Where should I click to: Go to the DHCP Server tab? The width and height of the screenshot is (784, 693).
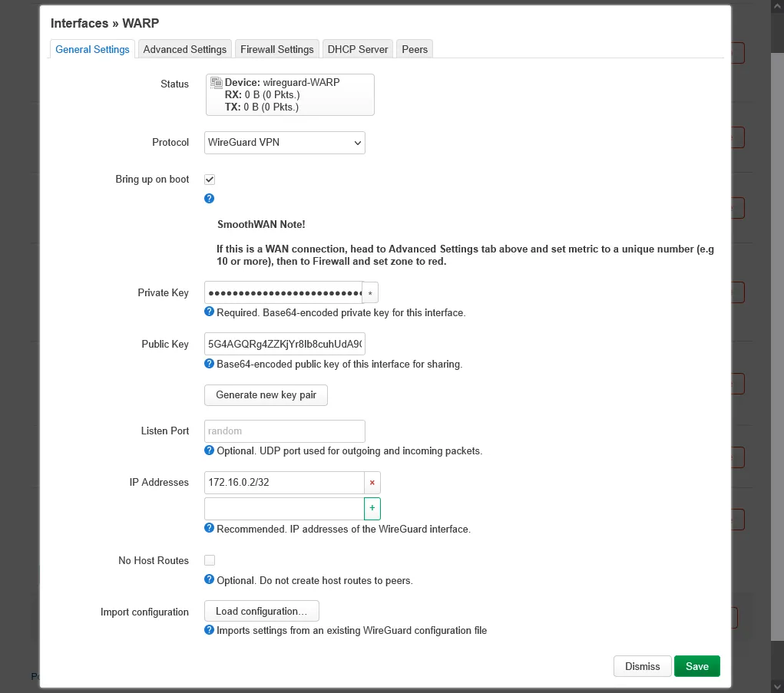358,49
